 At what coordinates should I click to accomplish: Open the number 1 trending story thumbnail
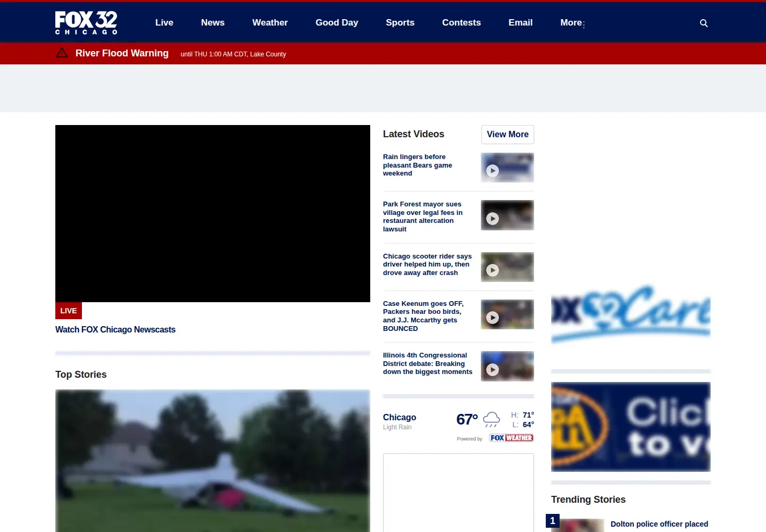tap(578, 525)
